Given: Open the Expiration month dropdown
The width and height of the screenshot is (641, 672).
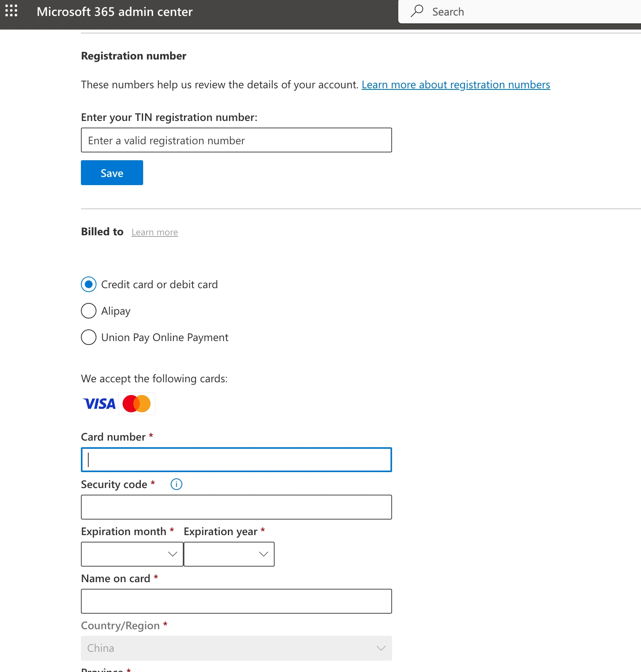Looking at the screenshot, I should 132,554.
